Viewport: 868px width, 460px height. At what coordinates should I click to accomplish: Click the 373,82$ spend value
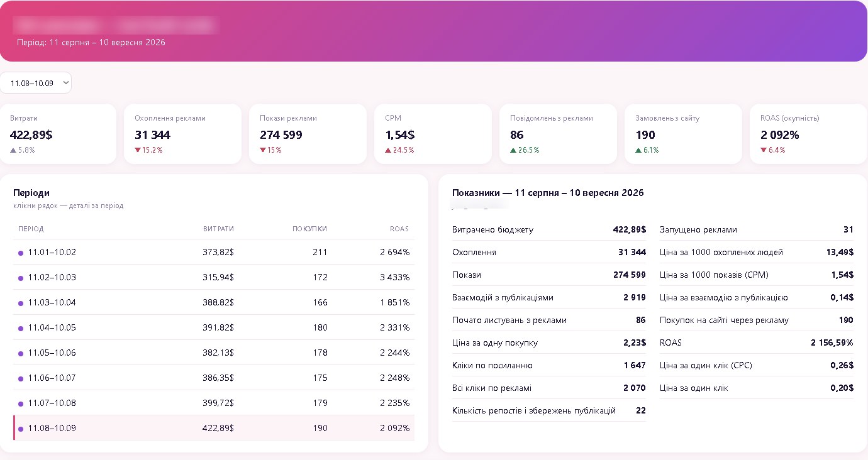[x=218, y=252]
